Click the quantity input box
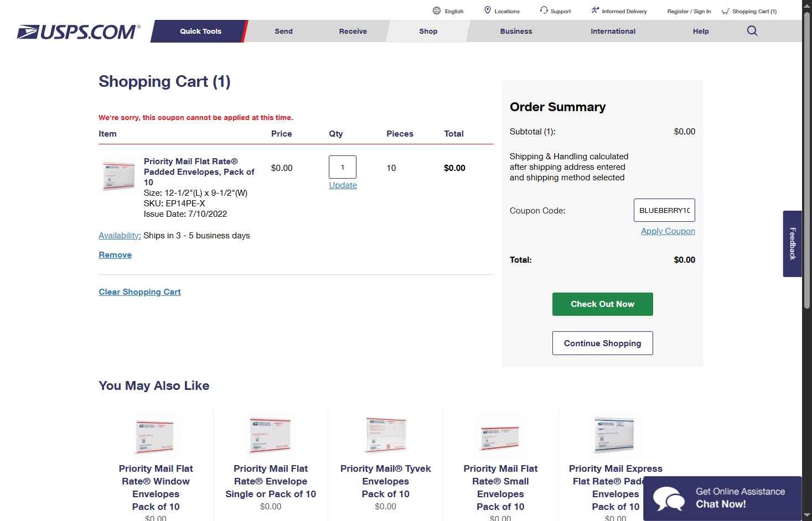Image resolution: width=812 pixels, height=521 pixels. point(343,167)
